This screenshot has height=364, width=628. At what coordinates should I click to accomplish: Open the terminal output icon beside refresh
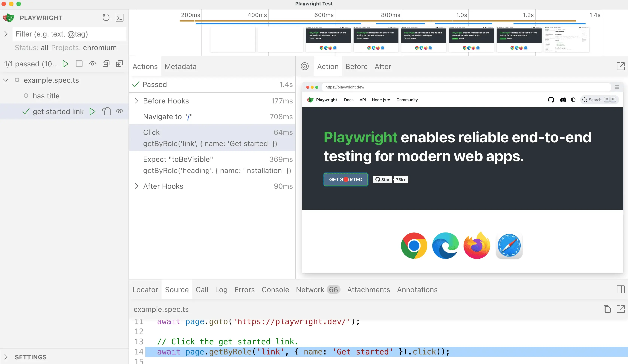120,17
